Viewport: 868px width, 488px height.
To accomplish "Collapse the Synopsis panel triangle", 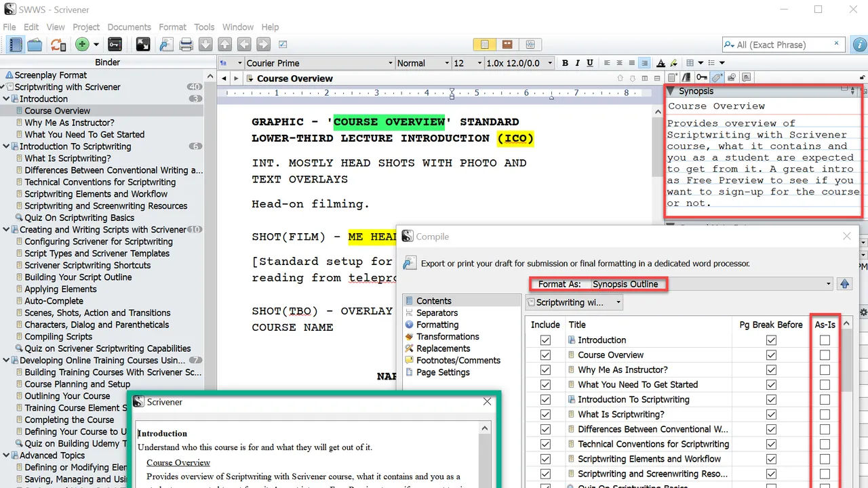I will [670, 91].
